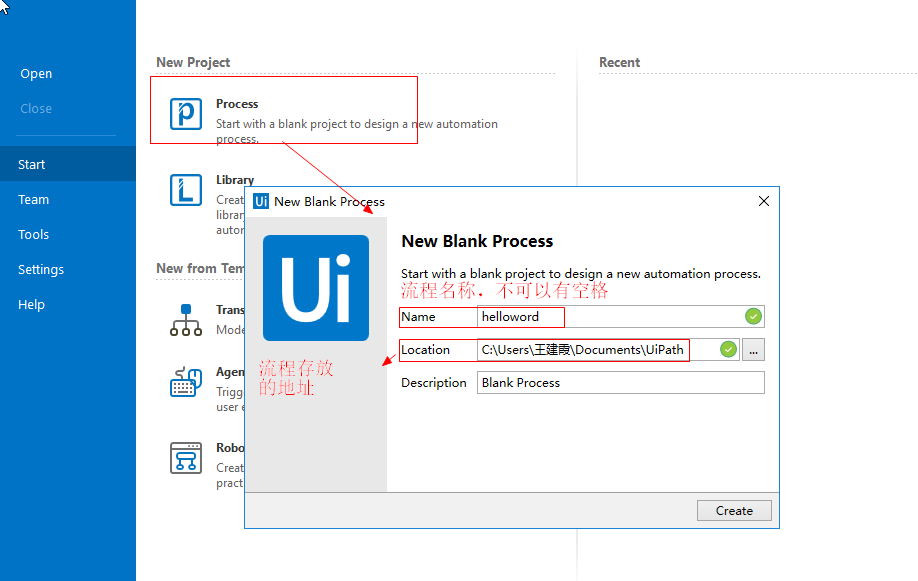918x581 pixels.
Task: Click the Library project icon
Action: click(x=186, y=190)
